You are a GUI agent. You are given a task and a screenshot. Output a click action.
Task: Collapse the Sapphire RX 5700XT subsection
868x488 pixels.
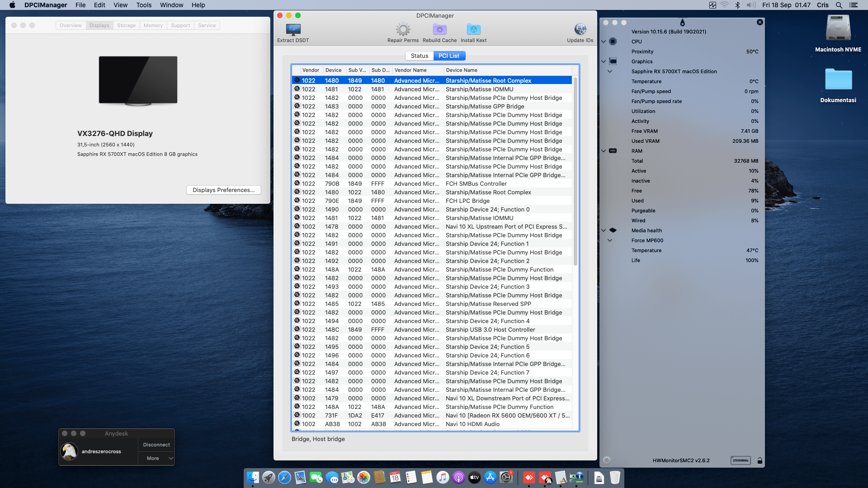610,71
